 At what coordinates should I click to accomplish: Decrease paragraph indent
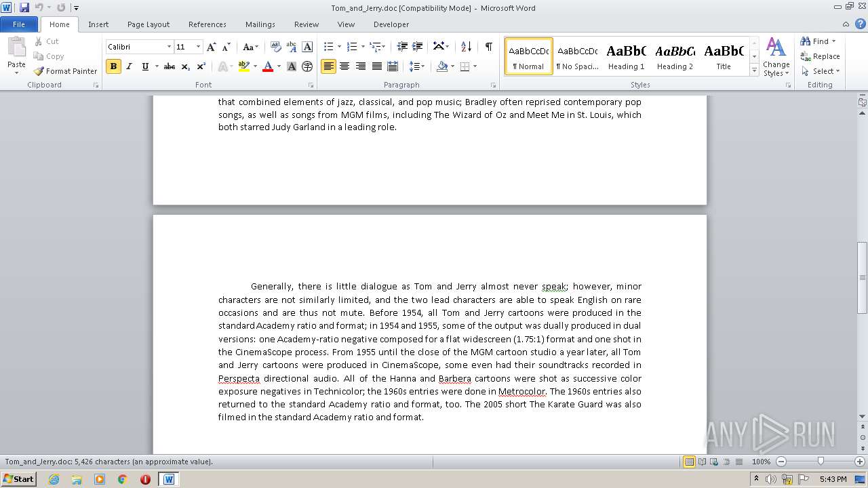(402, 47)
